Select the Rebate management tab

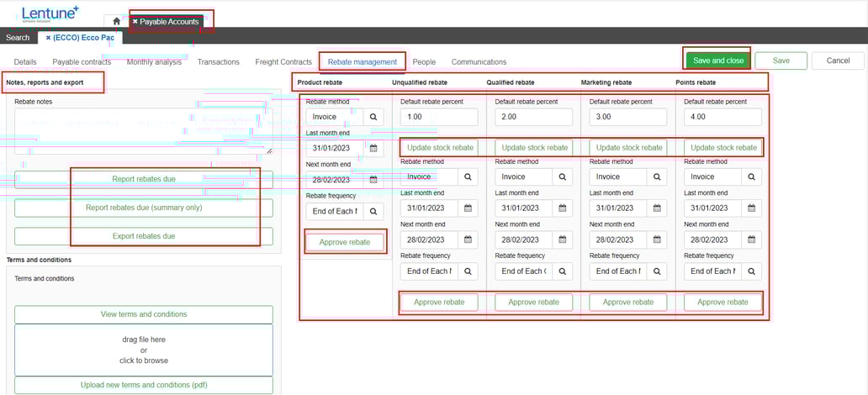pos(362,62)
